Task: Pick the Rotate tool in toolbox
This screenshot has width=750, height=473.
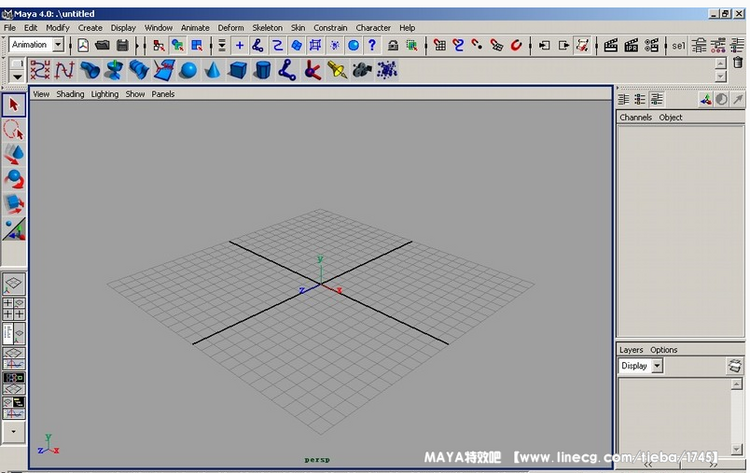Action: [x=14, y=179]
